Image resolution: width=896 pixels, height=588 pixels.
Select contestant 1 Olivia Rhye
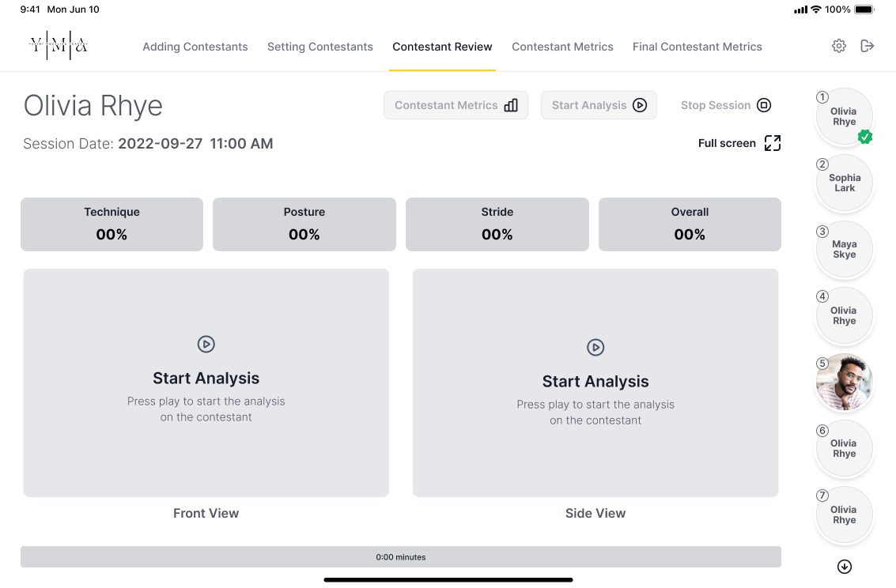(x=844, y=116)
